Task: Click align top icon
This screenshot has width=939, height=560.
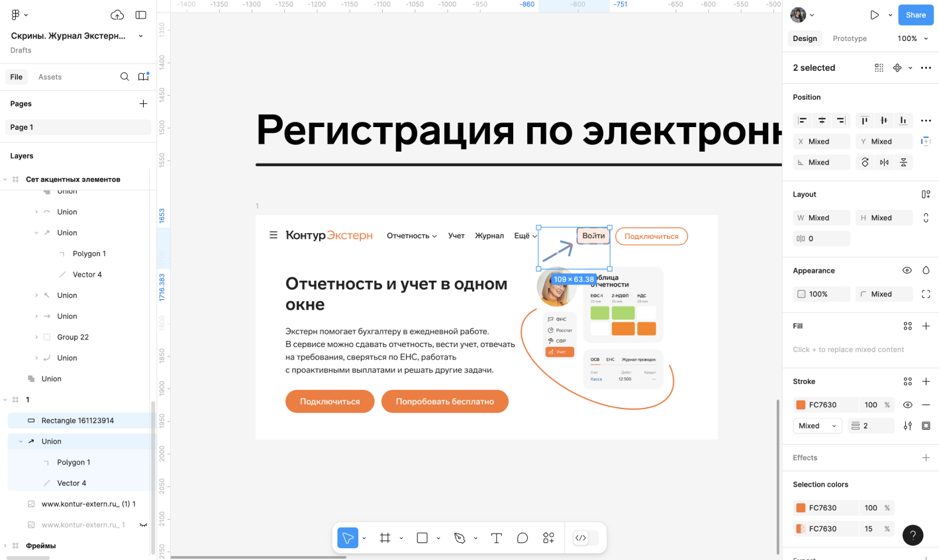Action: tap(865, 120)
